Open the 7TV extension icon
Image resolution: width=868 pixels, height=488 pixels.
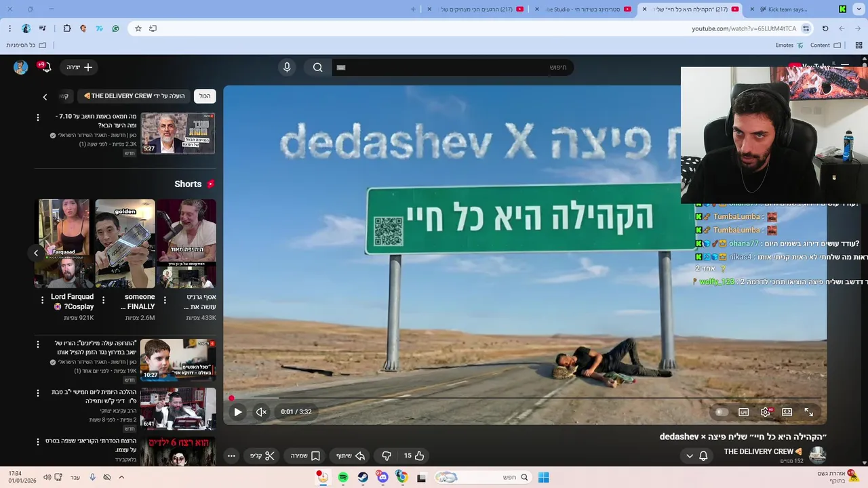(x=100, y=28)
